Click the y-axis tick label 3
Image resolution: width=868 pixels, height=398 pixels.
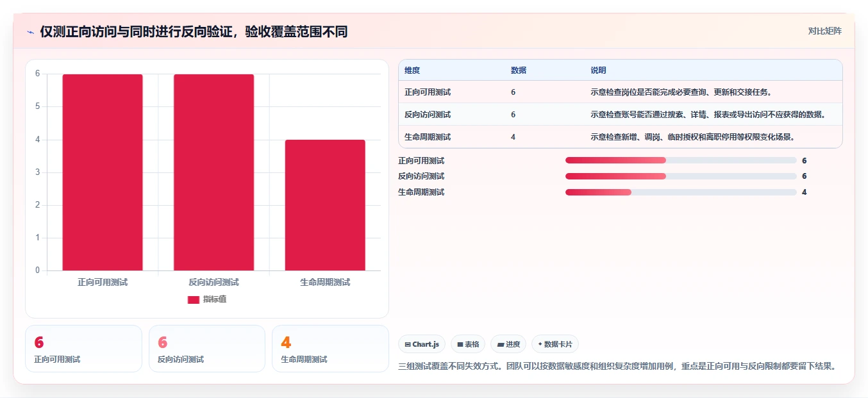click(x=37, y=172)
